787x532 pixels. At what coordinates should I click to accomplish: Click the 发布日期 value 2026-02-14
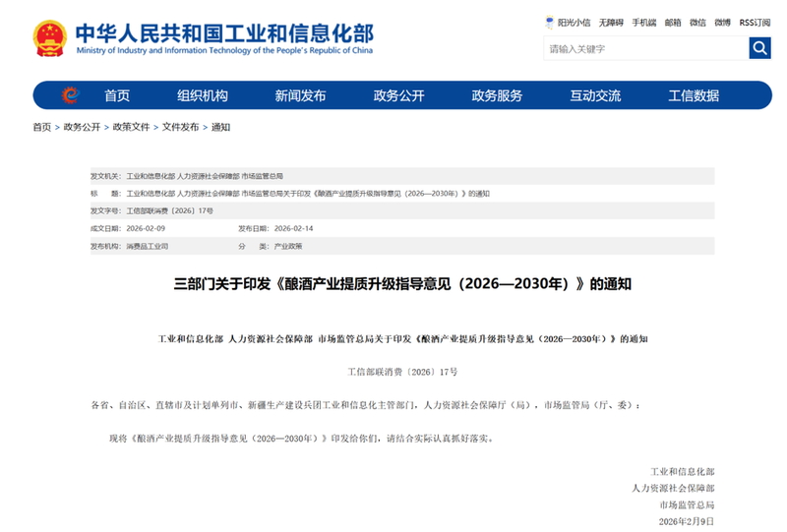pos(293,228)
